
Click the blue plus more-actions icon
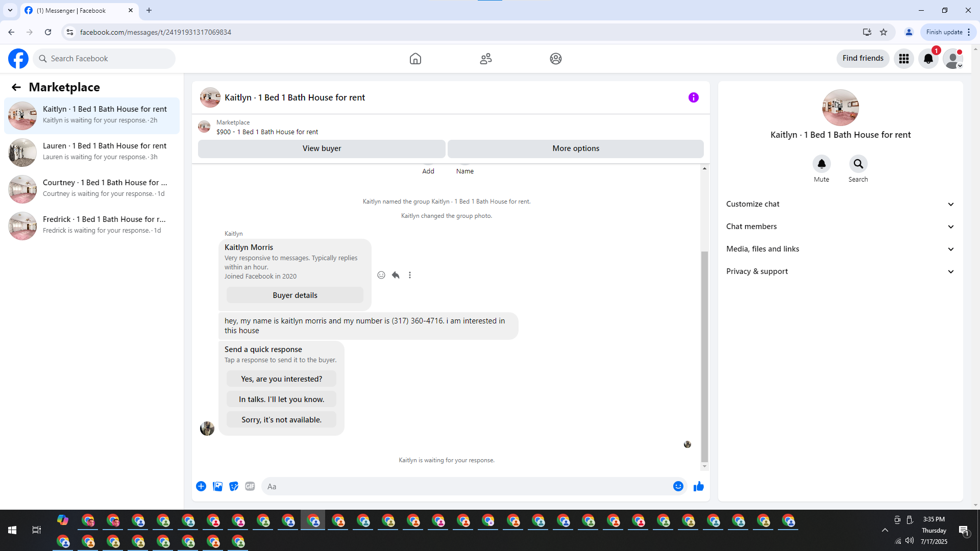[201, 486]
